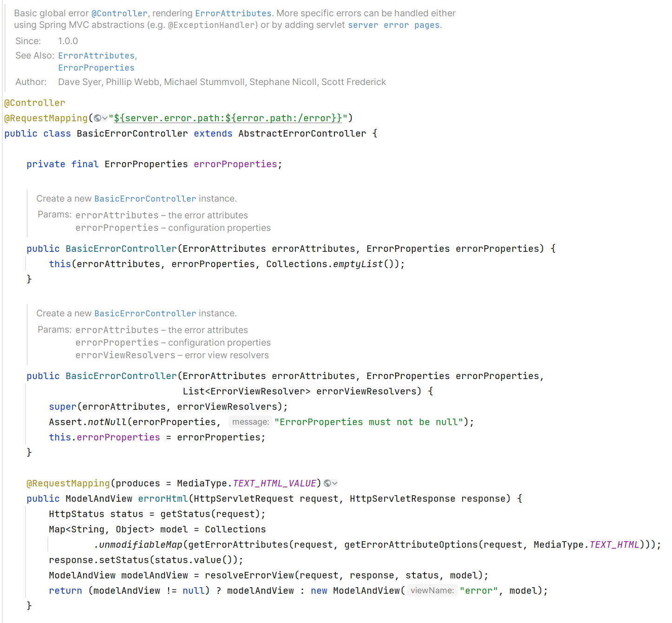
Task: Open the BasicErrorController link in the first constructor's Javadoc
Action: click(x=145, y=199)
